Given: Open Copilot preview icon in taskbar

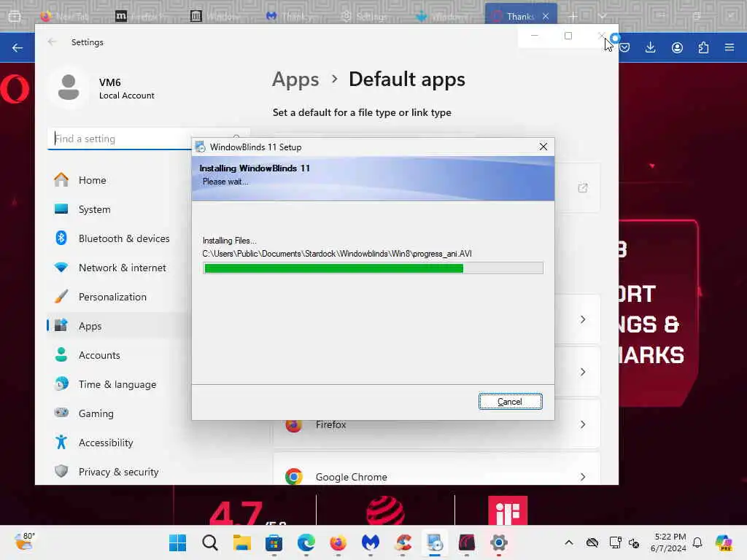Looking at the screenshot, I should tap(724, 542).
